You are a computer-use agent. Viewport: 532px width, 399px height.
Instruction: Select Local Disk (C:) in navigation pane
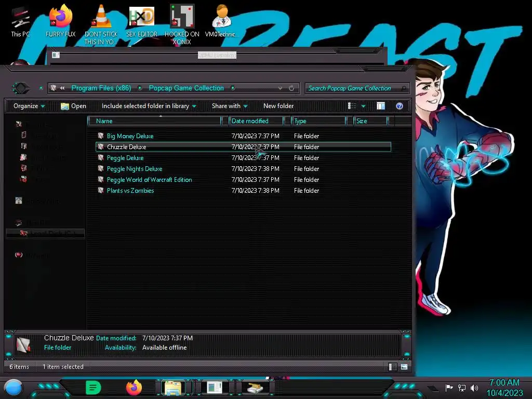click(x=46, y=233)
